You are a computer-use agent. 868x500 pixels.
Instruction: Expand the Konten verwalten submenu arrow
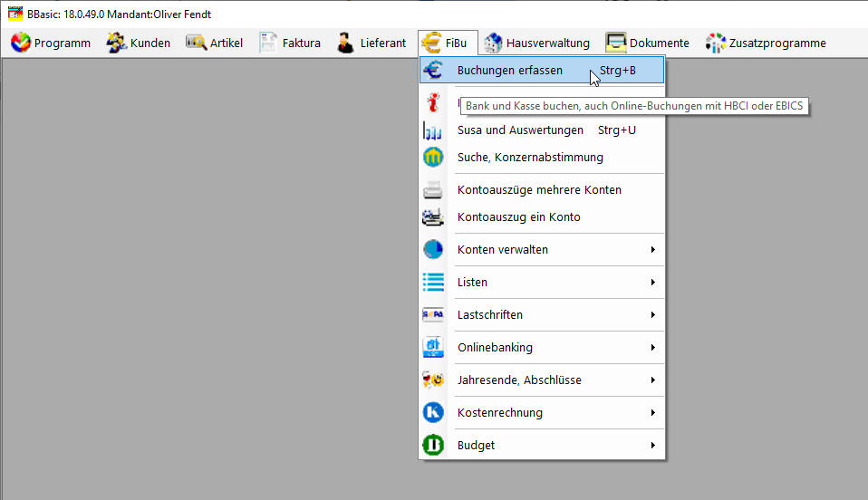point(653,250)
